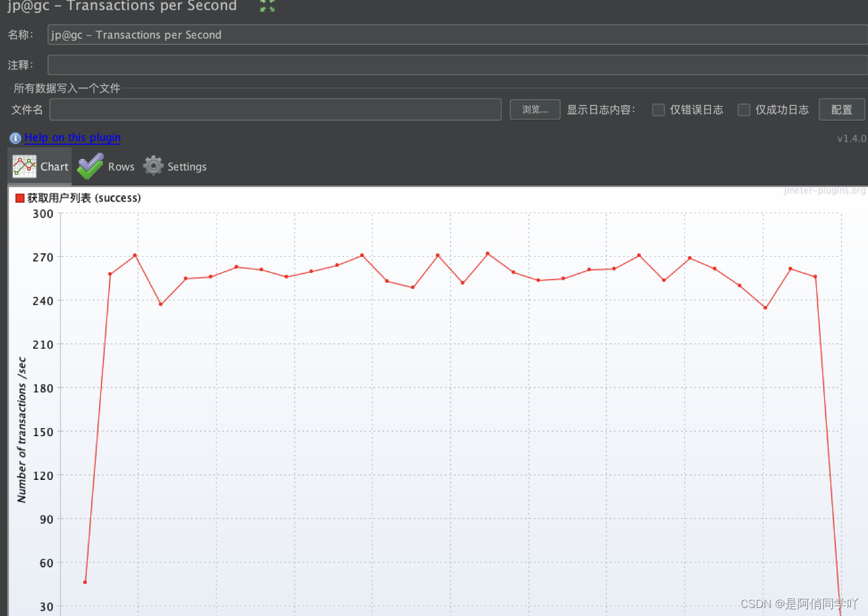Click the 文件名 filename input field

275,110
